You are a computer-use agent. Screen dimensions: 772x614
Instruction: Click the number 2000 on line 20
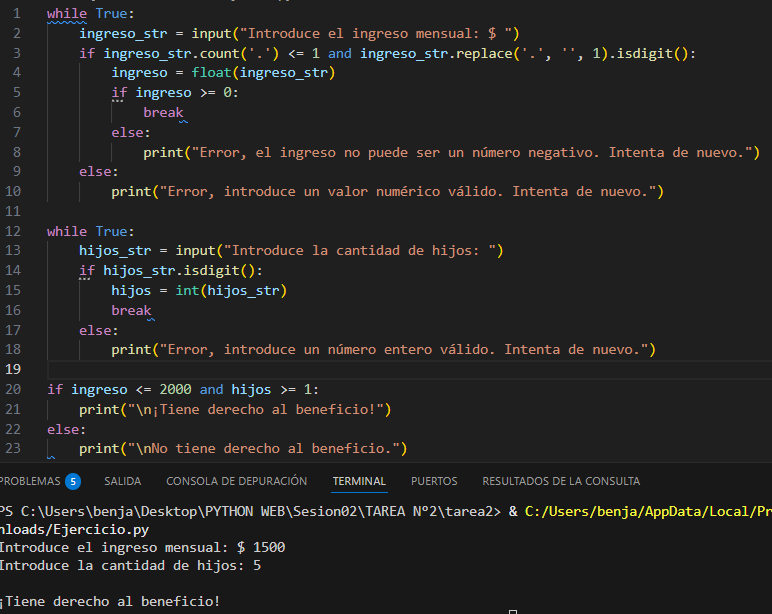175,389
